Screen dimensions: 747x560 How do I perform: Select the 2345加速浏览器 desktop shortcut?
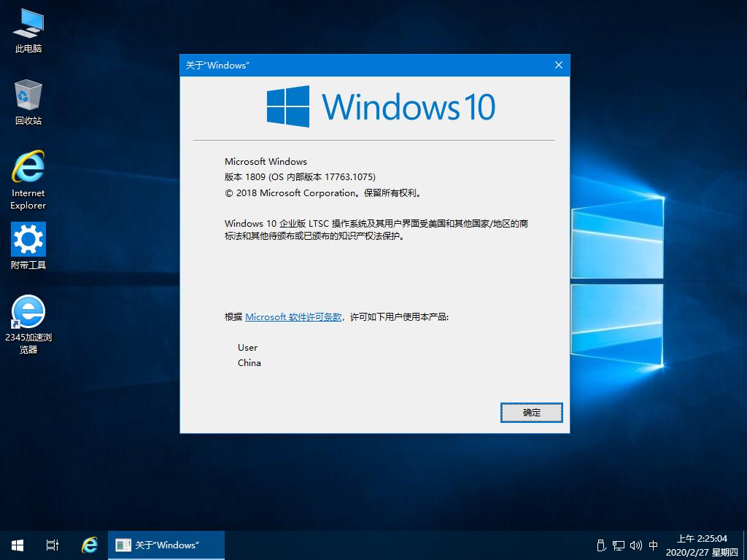point(28,324)
